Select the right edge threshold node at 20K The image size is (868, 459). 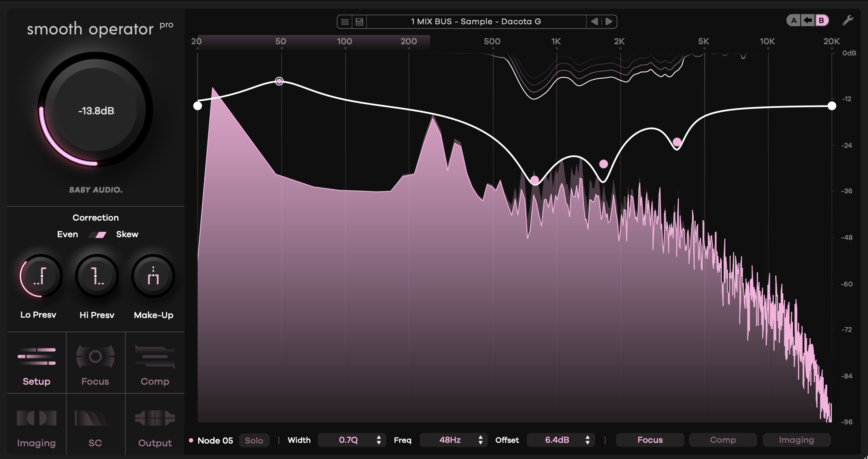tap(832, 106)
